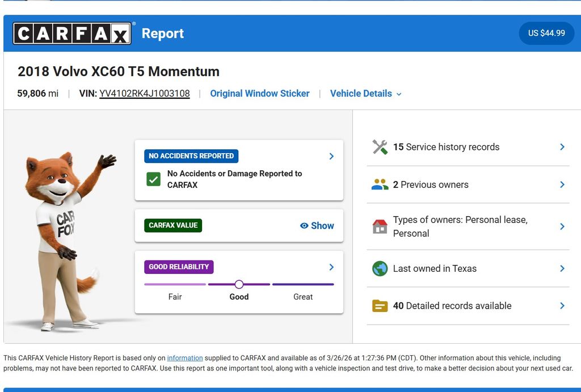Click the chevron next to Last owned in Texas
This screenshot has height=392, width=581.
point(562,268)
